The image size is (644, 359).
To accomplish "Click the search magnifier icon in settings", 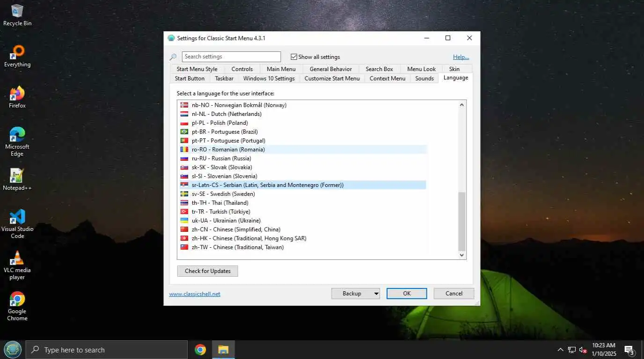I will 173,57.
